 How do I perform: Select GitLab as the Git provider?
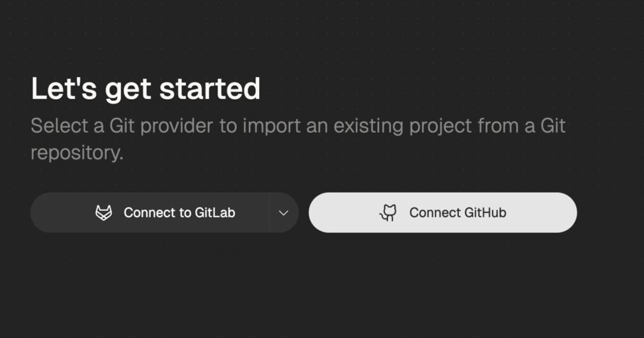tap(150, 212)
